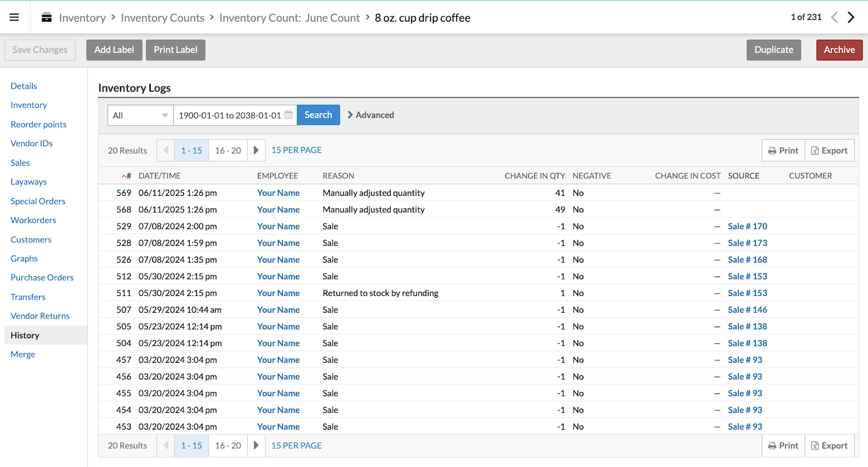Click the bottom Print button
The width and height of the screenshot is (868, 467).
pos(783,446)
